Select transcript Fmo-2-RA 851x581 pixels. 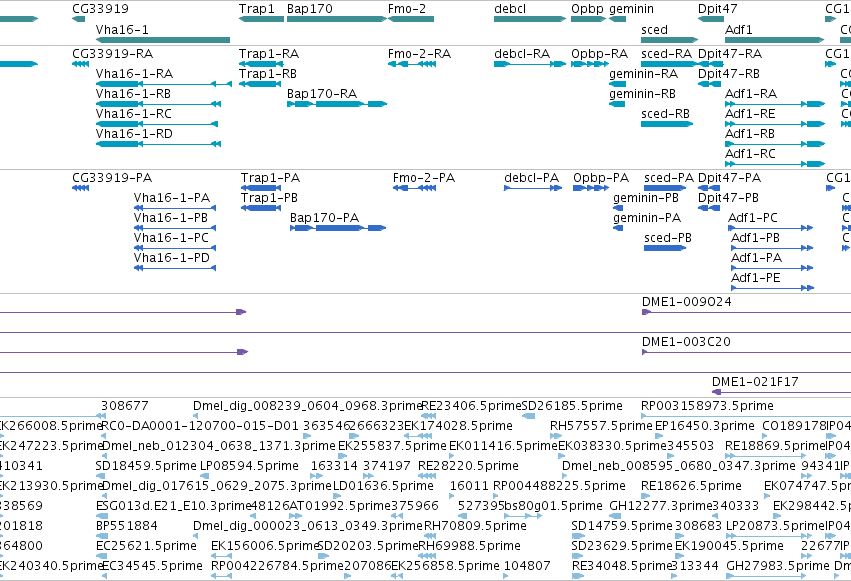[x=420, y=54]
